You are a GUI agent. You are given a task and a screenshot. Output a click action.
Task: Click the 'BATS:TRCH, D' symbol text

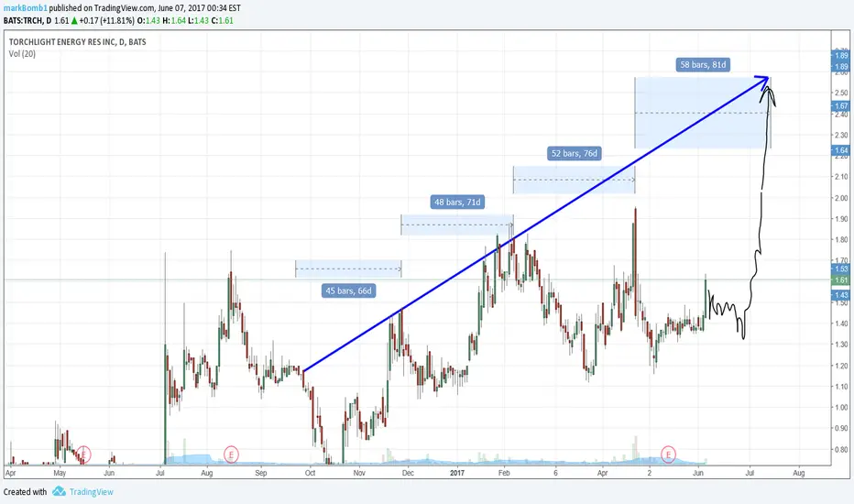coord(27,21)
